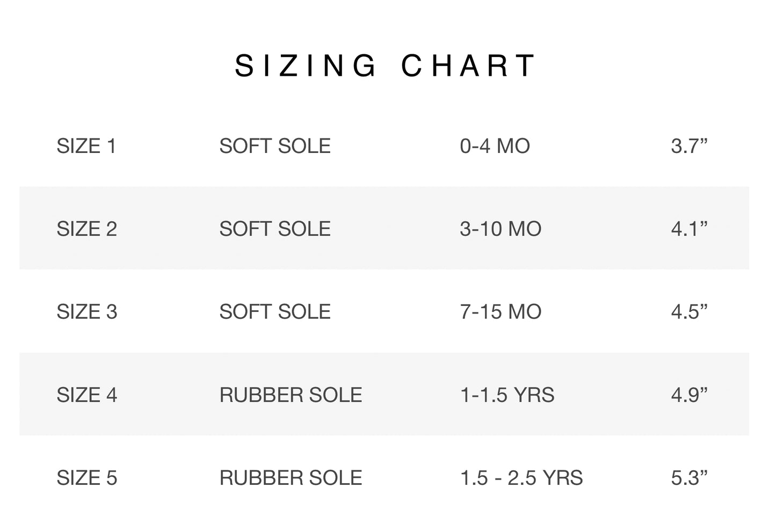Select the 0-4 MO age range
Image resolution: width=776 pixels, height=532 pixels.
click(x=495, y=146)
